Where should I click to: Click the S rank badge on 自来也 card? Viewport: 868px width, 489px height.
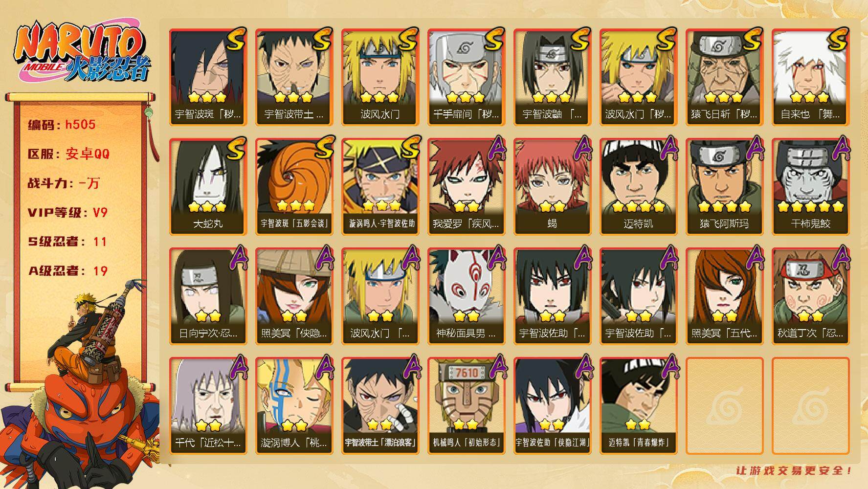[x=837, y=39]
